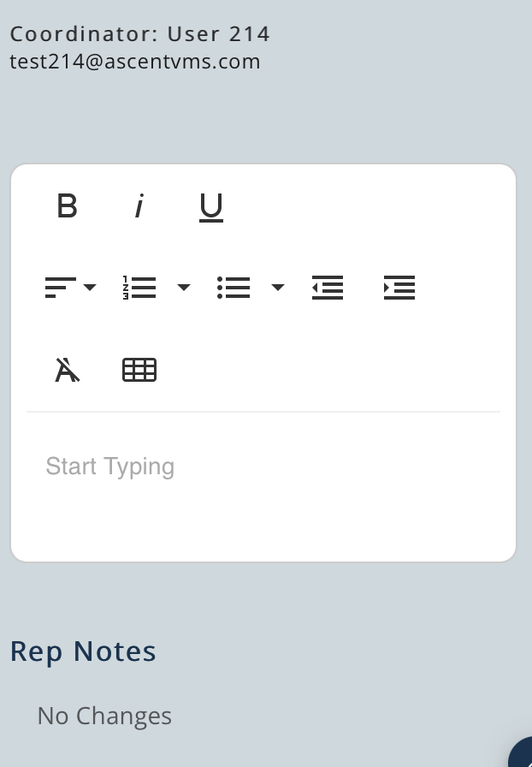Open the numbered list style dropdown arrow
The width and height of the screenshot is (532, 767).
click(x=184, y=288)
